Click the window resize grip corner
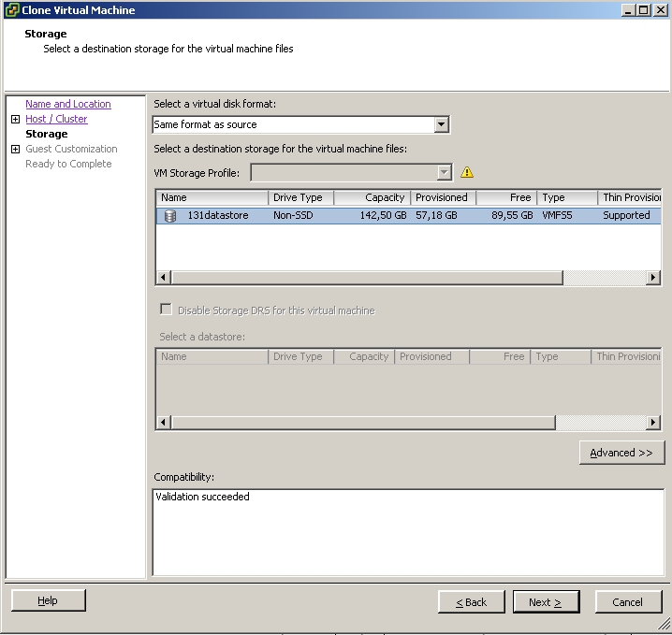The width and height of the screenshot is (672, 635). coord(664,624)
